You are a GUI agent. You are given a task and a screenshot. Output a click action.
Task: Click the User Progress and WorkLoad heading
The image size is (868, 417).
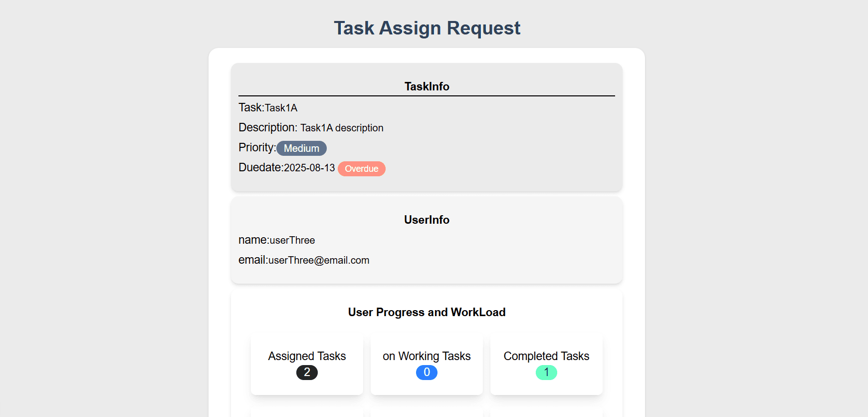[x=427, y=312]
